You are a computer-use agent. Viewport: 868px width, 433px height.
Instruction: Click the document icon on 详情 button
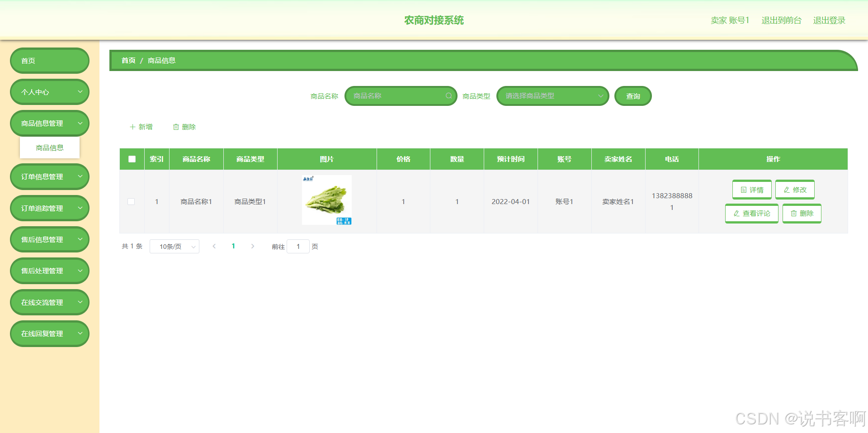744,190
